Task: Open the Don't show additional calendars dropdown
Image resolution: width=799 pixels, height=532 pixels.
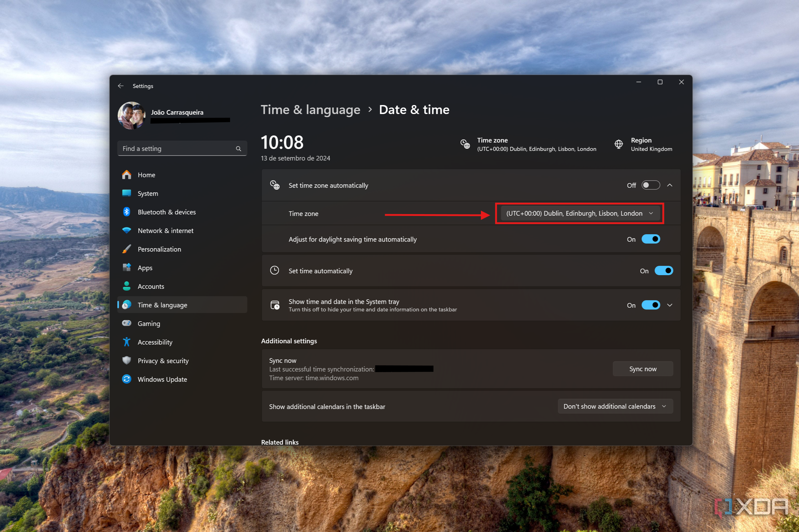Action: [x=614, y=406]
